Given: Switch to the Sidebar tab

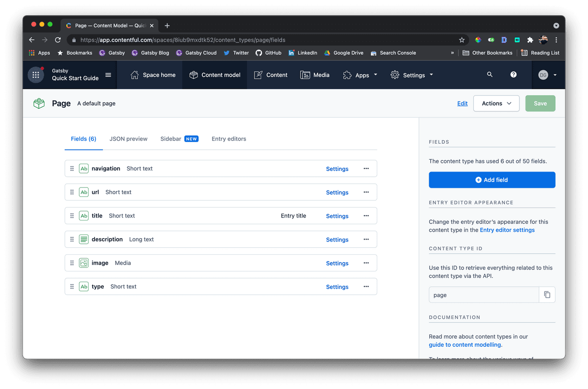Looking at the screenshot, I should pyautogui.click(x=170, y=139).
